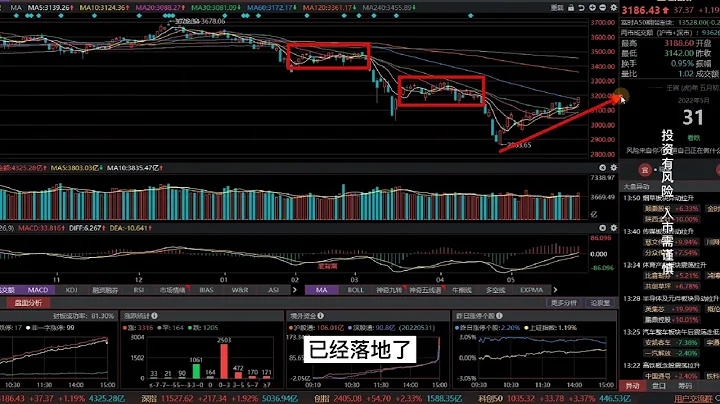Select the 牛熊线 main-chart tab
Viewport: 720px width, 404px height.
[462, 290]
